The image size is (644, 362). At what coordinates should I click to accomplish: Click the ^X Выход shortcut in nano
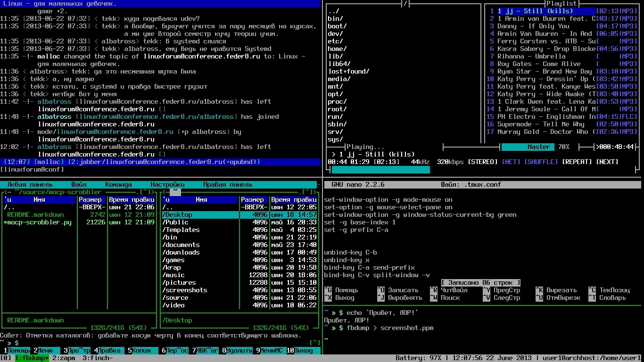pyautogui.click(x=339, y=298)
